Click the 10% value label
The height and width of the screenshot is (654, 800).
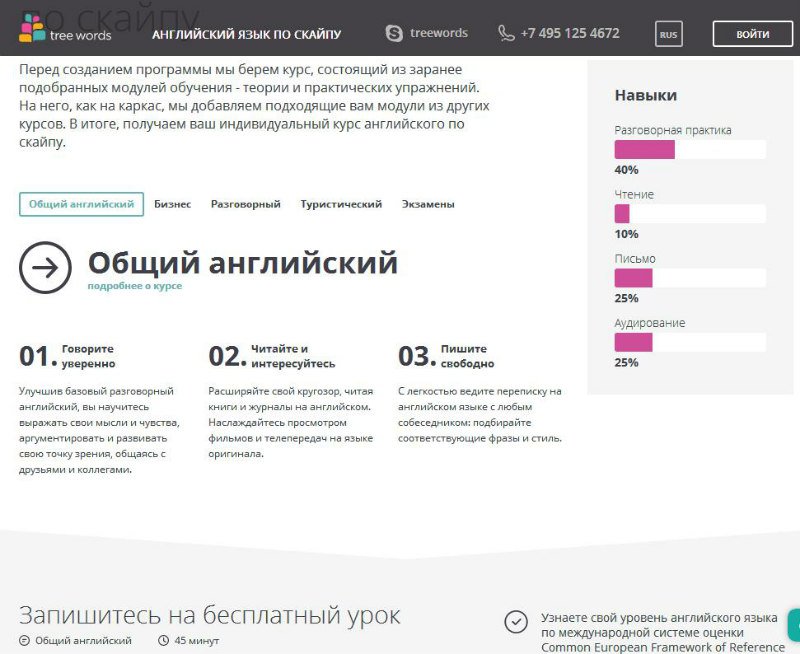tap(627, 234)
